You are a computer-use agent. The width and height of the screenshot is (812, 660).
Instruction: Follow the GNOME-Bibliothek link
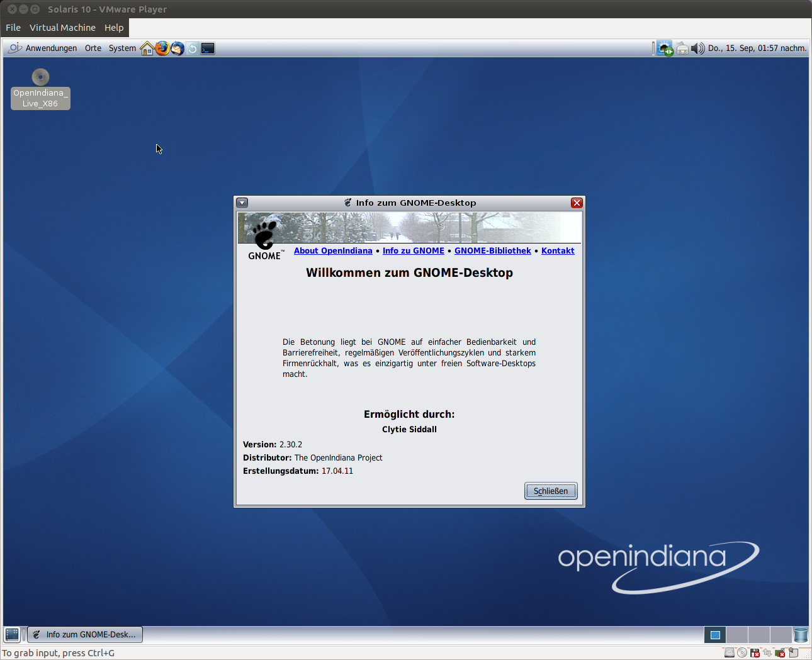493,250
